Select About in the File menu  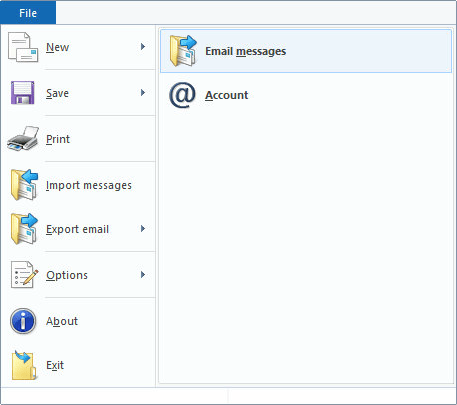(x=62, y=321)
